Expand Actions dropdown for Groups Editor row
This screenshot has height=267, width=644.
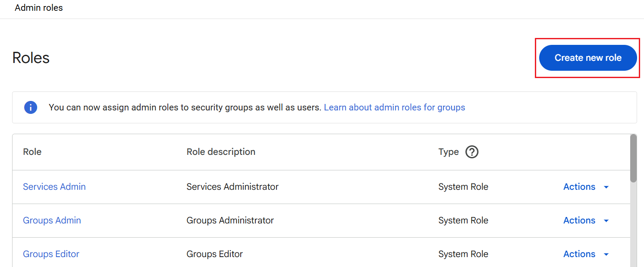tap(586, 254)
